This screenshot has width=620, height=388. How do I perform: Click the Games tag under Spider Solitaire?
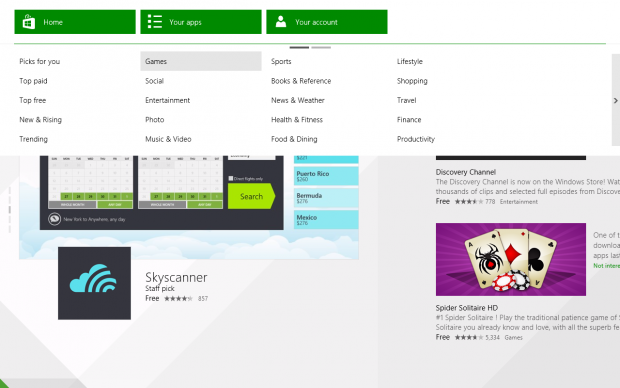(513, 337)
